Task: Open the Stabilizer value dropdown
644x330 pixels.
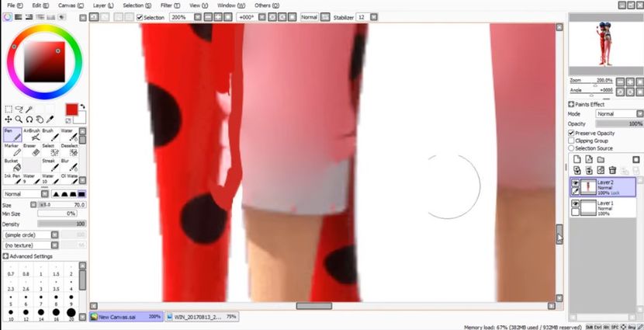Action: pos(374,17)
